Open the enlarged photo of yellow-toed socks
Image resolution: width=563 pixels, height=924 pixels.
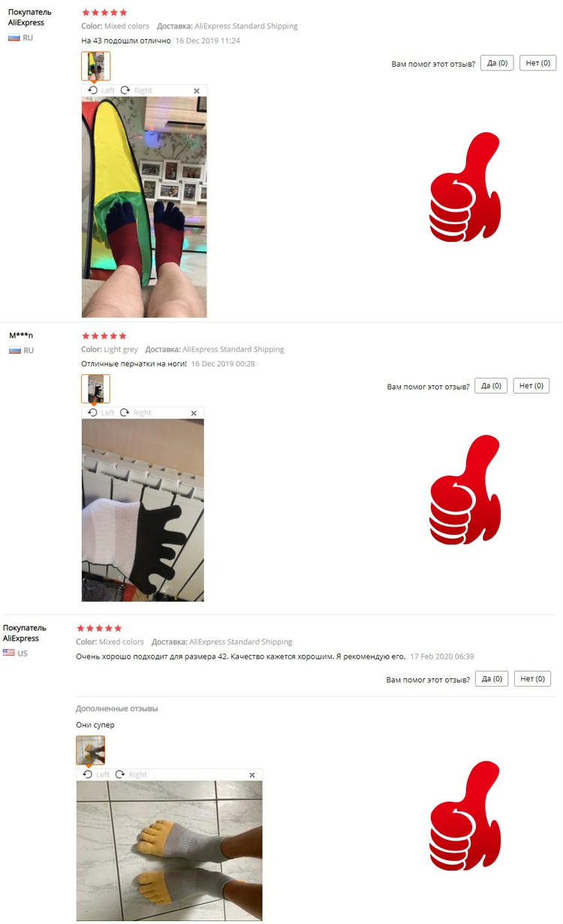pyautogui.click(x=169, y=850)
